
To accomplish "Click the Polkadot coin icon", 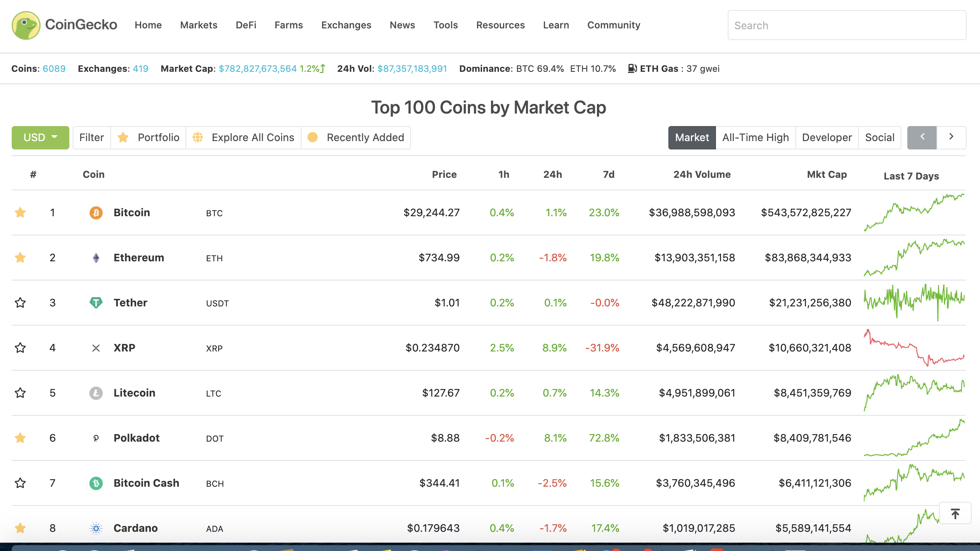I will tap(96, 438).
